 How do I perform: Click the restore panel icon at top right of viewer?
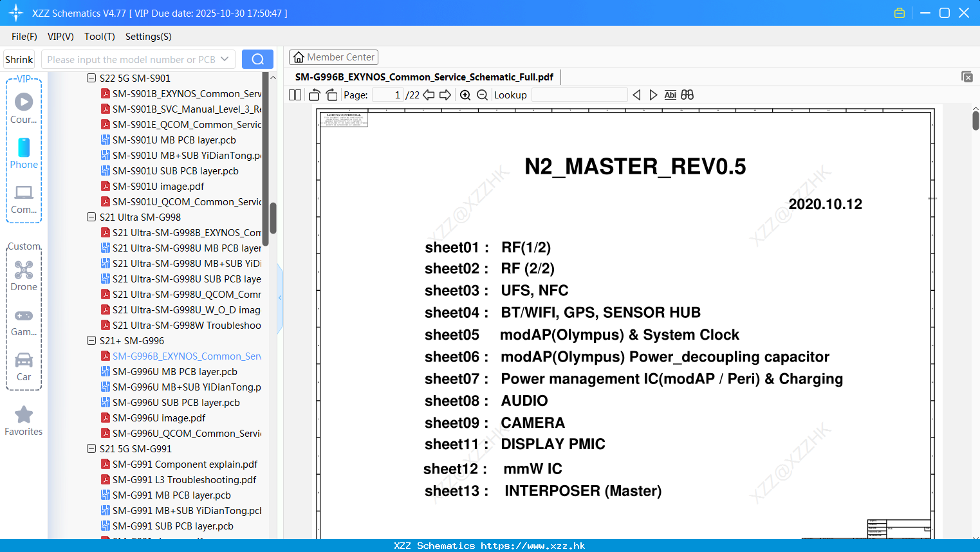967,77
